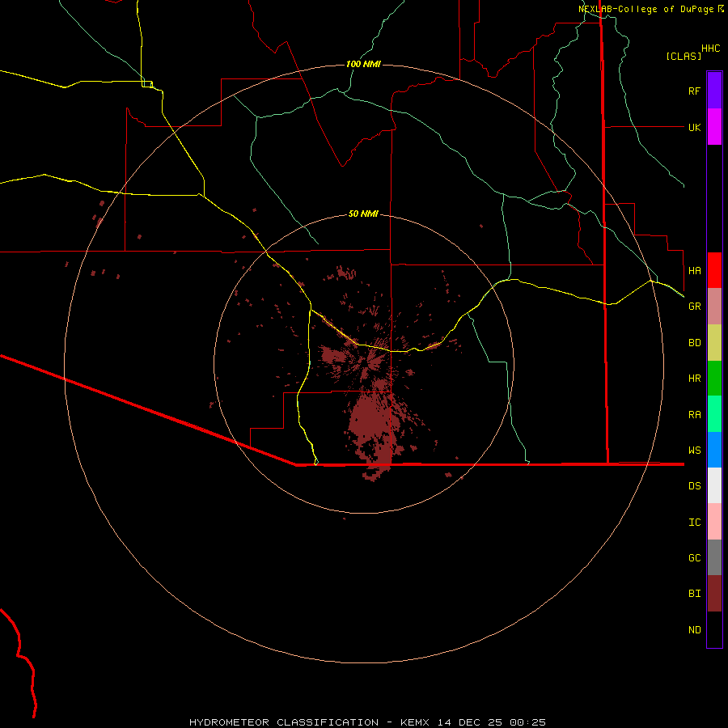Click the HR legend label
The height and width of the screenshot is (728, 728).
click(x=694, y=379)
